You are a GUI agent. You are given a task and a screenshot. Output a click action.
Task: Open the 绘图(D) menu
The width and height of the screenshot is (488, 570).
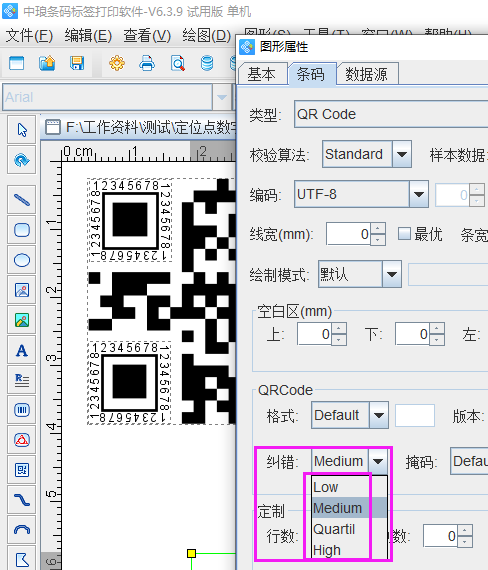207,36
